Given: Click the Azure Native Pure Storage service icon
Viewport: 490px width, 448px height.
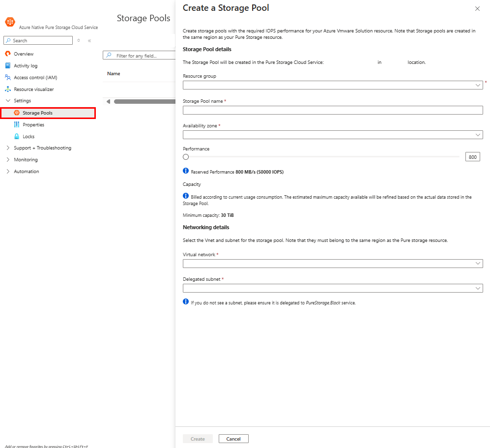Looking at the screenshot, I should pyautogui.click(x=10, y=22).
